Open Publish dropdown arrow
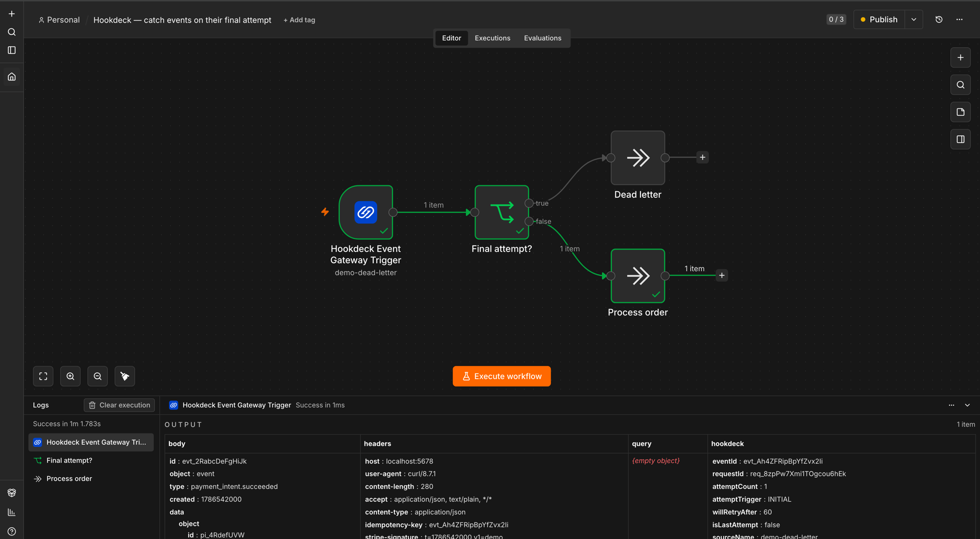The width and height of the screenshot is (980, 539). [x=913, y=20]
